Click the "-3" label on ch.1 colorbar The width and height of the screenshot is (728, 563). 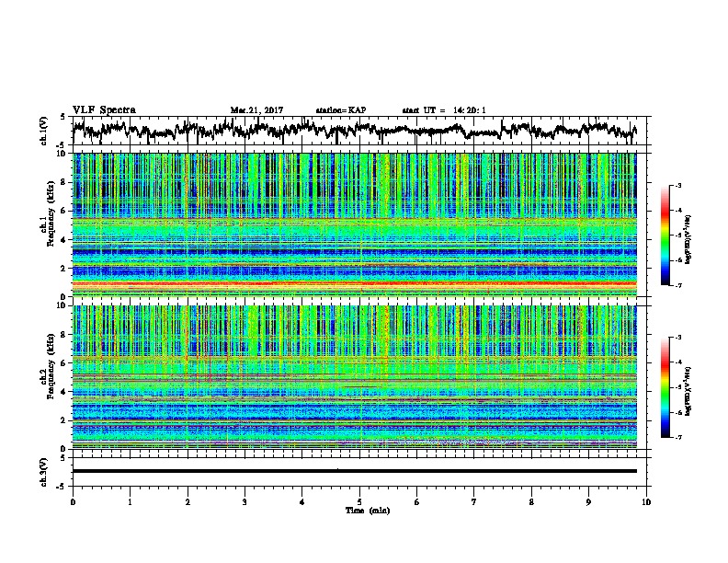pos(677,185)
